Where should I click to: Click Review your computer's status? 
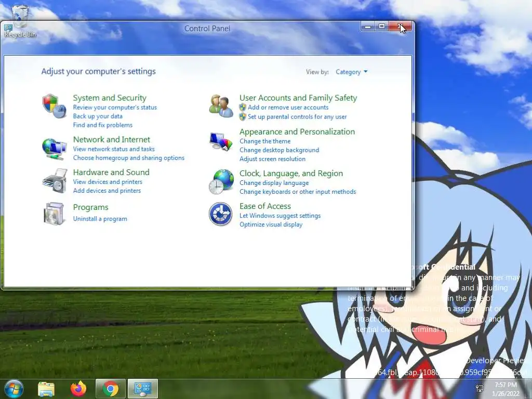click(x=115, y=107)
